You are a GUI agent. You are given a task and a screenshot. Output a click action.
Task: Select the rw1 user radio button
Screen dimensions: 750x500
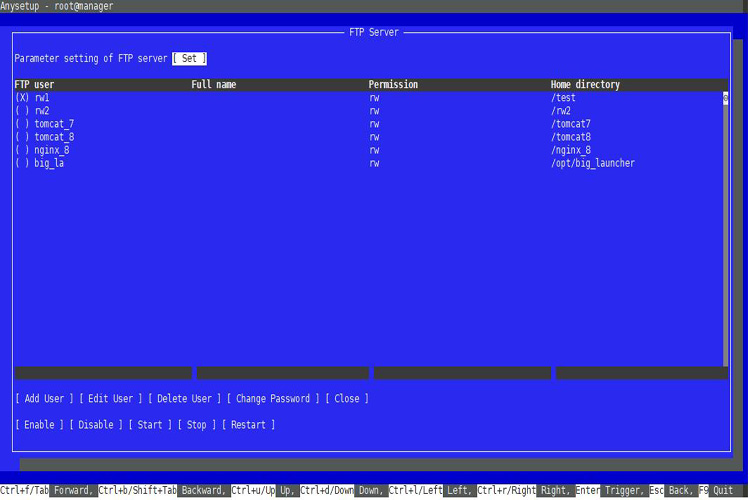[x=22, y=98]
